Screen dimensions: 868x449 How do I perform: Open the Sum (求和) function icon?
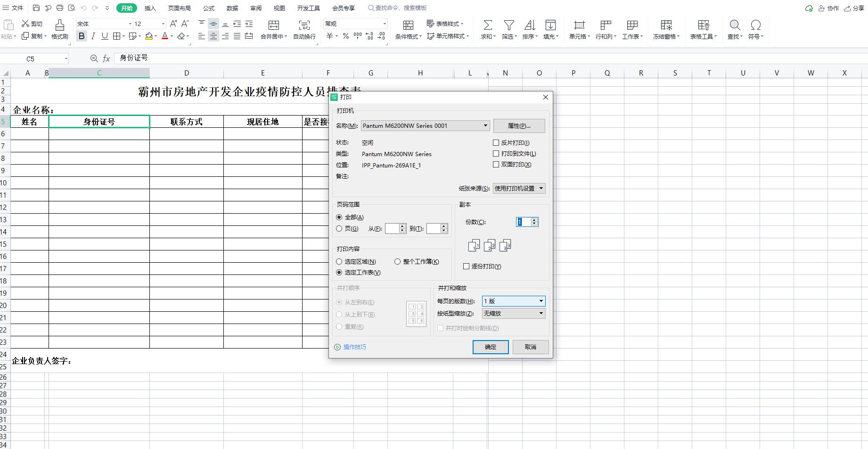pyautogui.click(x=488, y=25)
